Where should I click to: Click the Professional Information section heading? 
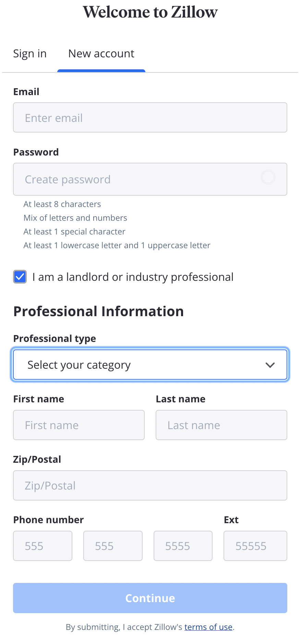98,311
